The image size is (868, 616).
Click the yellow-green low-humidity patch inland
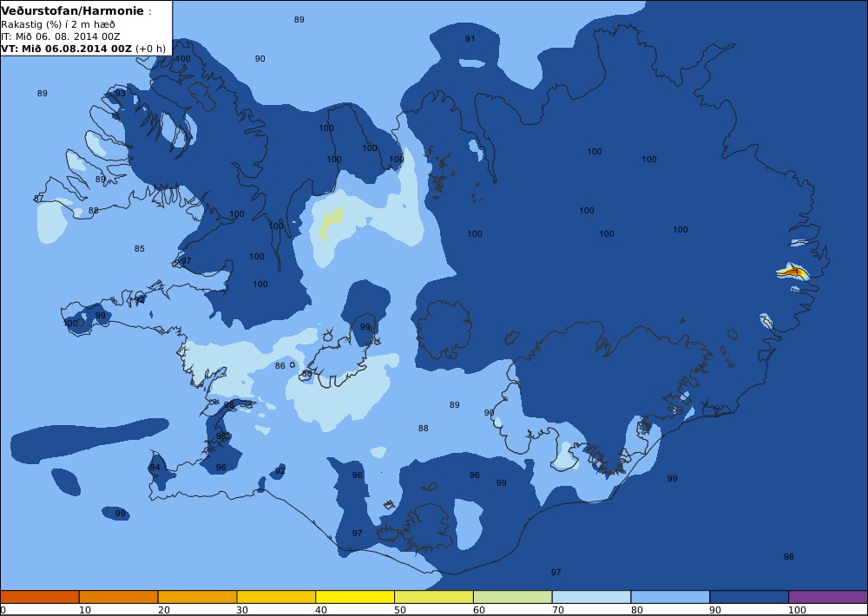click(x=331, y=222)
